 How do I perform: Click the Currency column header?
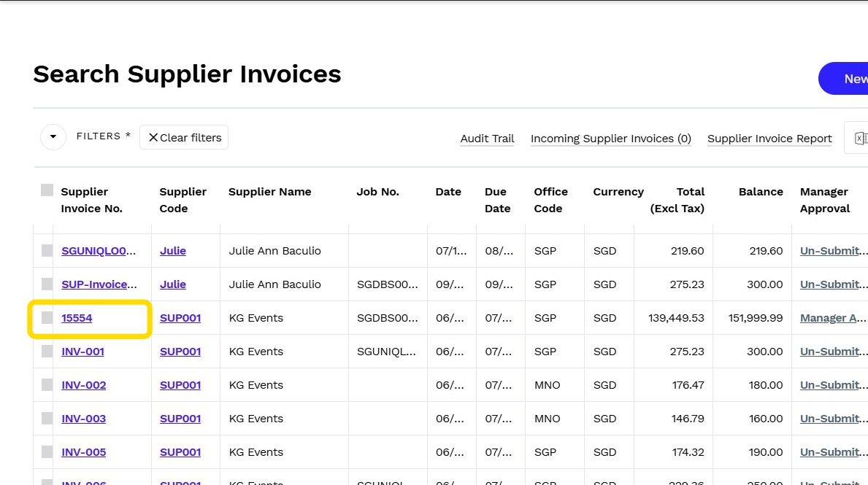pyautogui.click(x=618, y=191)
